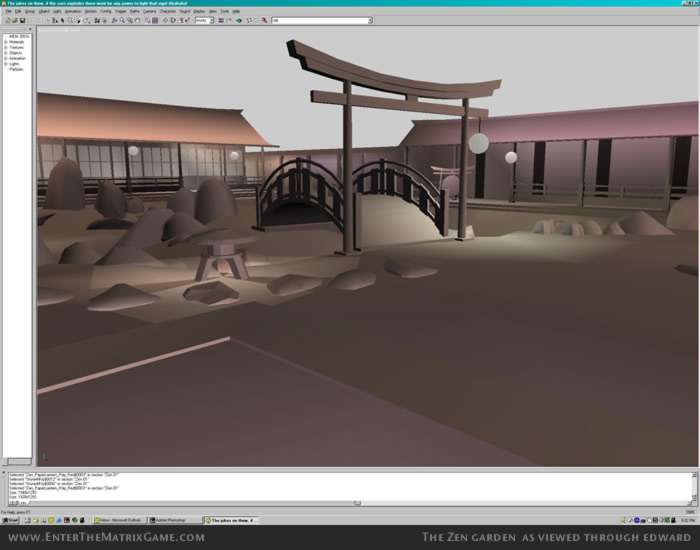
Task: Open the small mode dropdown in toolbar
Action: (x=212, y=21)
